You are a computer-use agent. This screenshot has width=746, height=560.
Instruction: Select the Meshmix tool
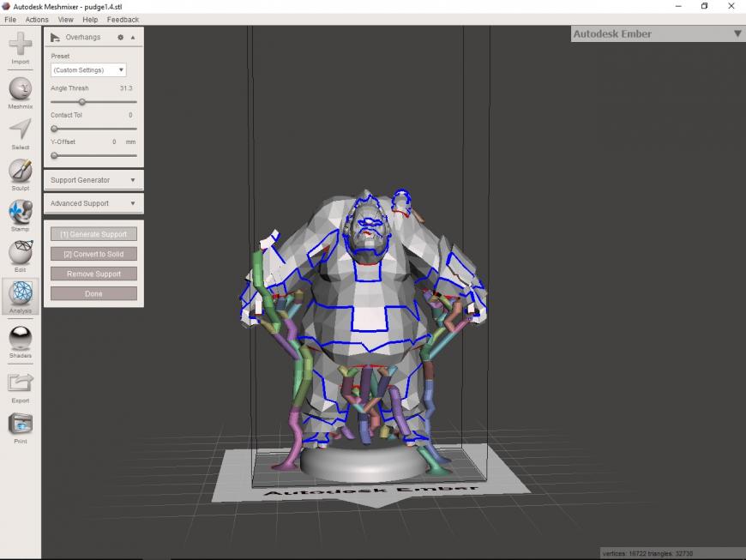[20, 93]
